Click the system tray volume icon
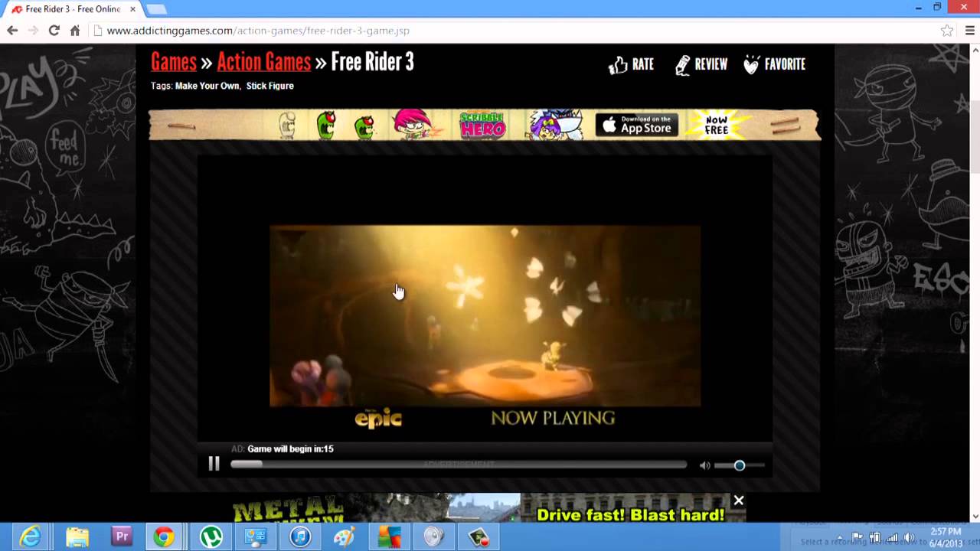The image size is (980, 551). tap(908, 537)
